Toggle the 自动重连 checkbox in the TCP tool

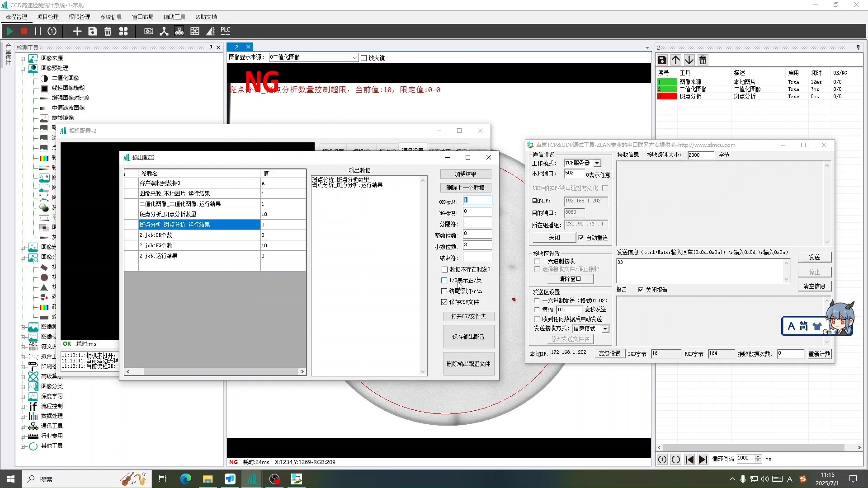coord(581,238)
